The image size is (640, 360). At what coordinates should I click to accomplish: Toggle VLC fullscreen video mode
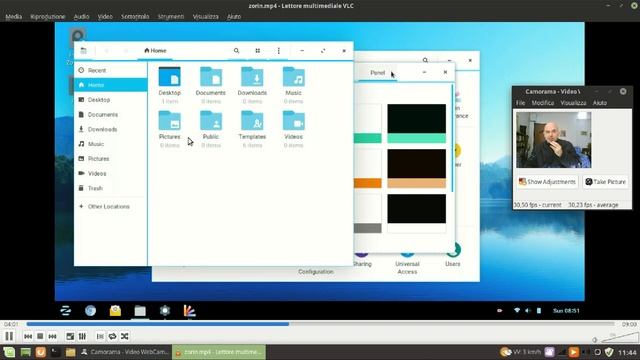[x=70, y=336]
